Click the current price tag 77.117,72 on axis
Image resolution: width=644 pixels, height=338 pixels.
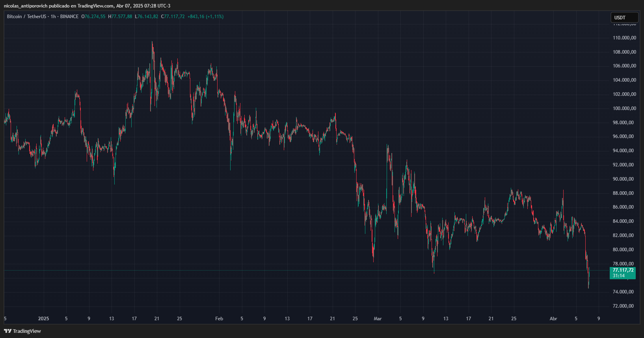623,270
